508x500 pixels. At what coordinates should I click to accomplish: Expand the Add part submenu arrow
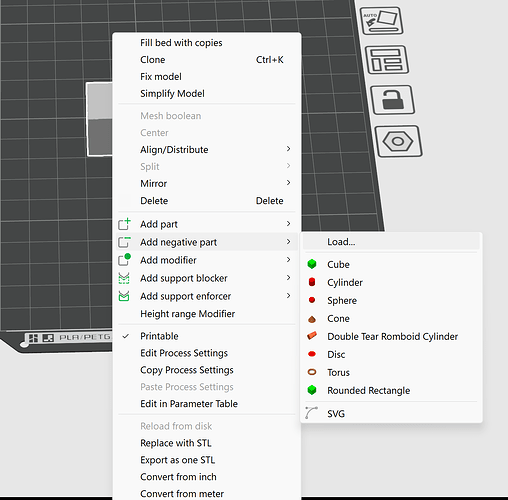(288, 224)
